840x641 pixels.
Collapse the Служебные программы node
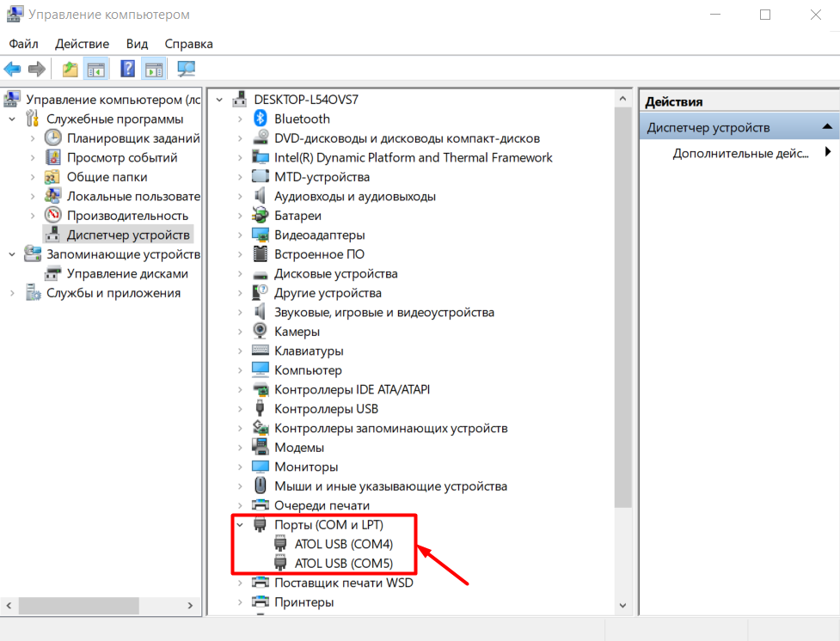pos(12,119)
